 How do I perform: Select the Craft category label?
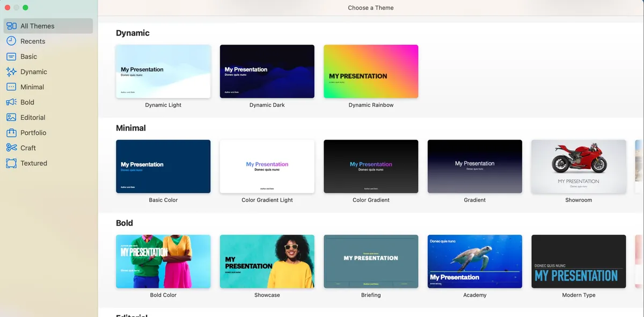[x=28, y=148]
